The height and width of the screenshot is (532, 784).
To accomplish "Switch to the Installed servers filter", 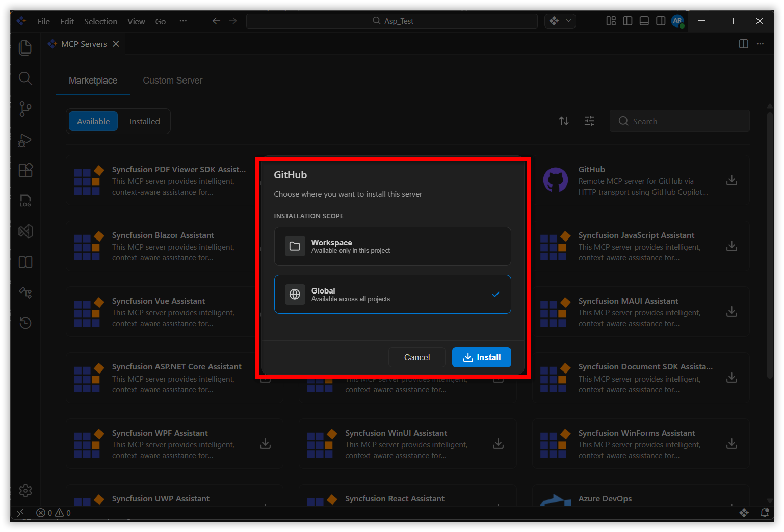I will pyautogui.click(x=144, y=122).
